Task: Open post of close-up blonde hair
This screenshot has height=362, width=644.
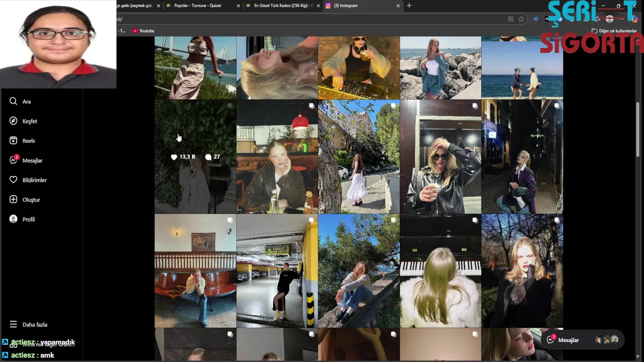Action: [277, 67]
